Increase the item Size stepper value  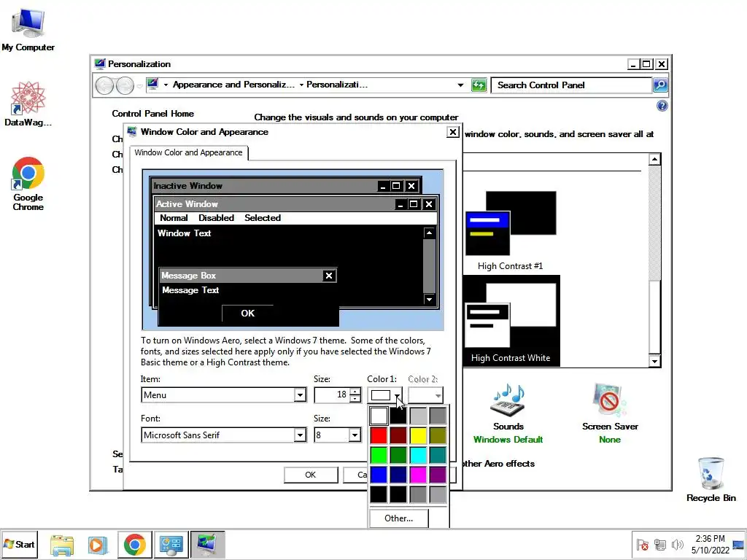[x=355, y=392]
